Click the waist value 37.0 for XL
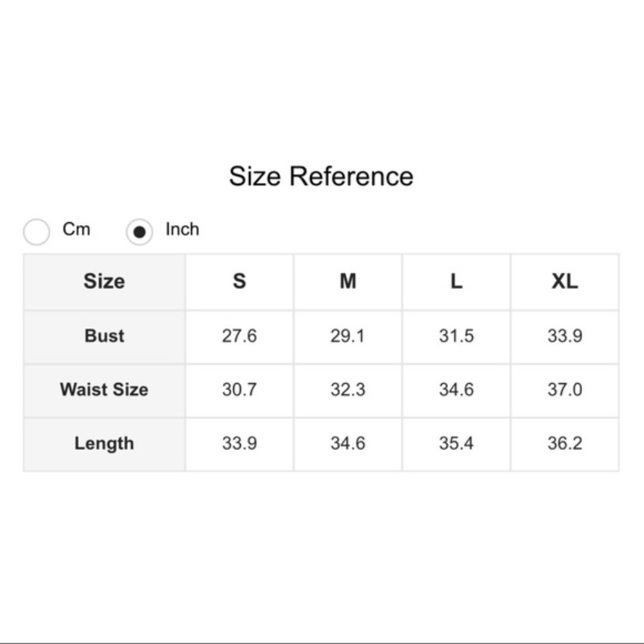This screenshot has height=644, width=644. pos(565,390)
